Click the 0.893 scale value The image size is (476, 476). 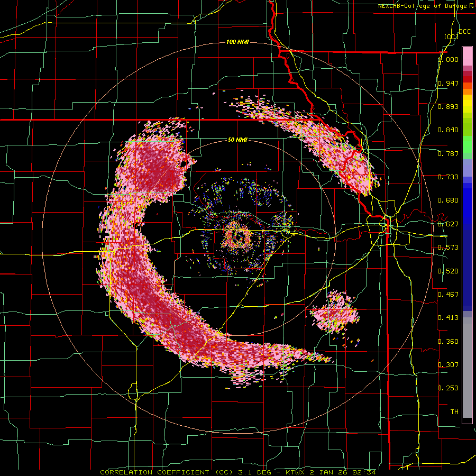coord(448,106)
